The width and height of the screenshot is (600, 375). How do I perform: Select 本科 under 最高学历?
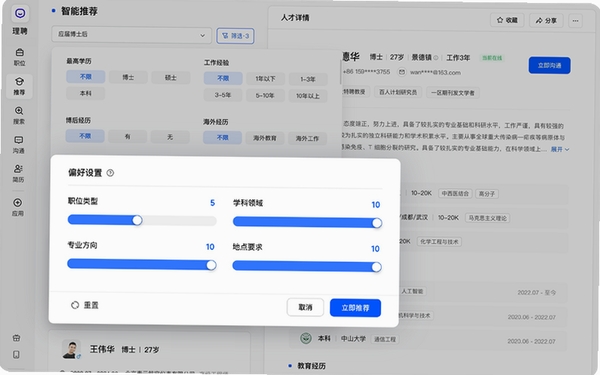click(86, 93)
